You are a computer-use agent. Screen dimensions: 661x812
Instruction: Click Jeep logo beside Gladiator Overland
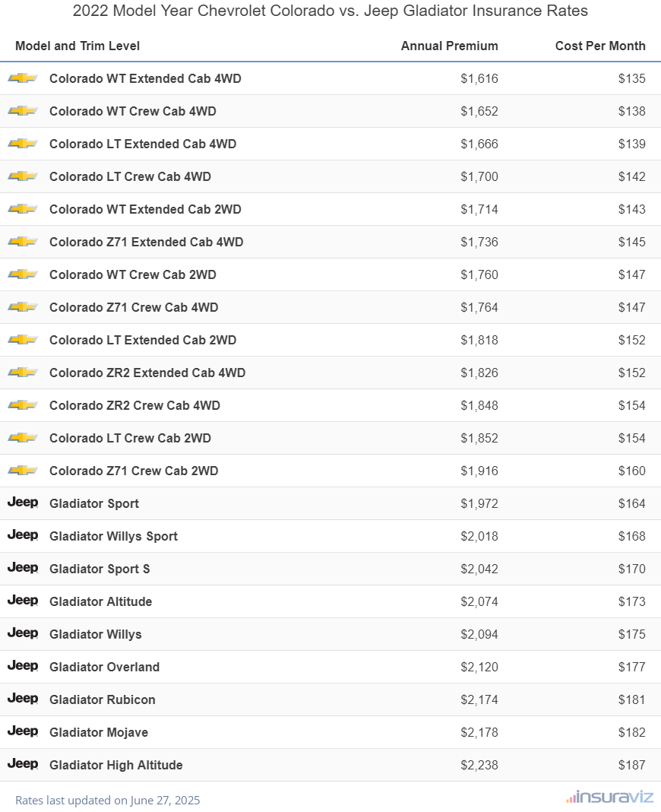click(x=23, y=665)
